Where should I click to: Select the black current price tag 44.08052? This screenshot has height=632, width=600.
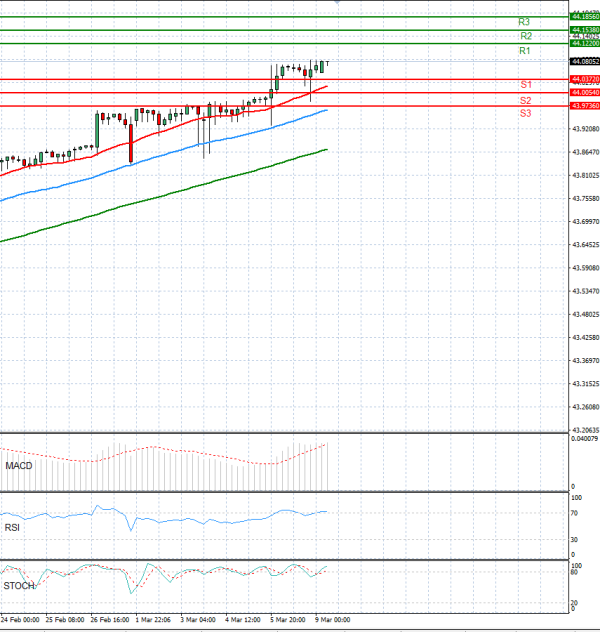584,61
